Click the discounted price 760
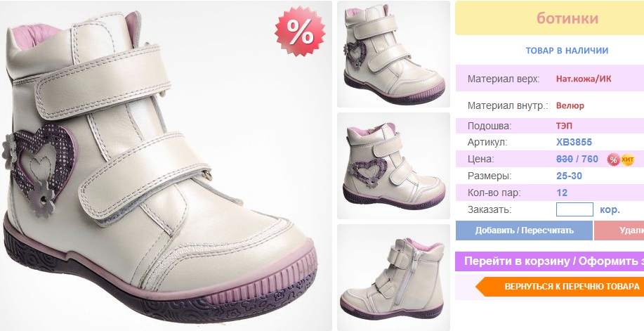Screen dimensions: 644x331 [590, 159]
